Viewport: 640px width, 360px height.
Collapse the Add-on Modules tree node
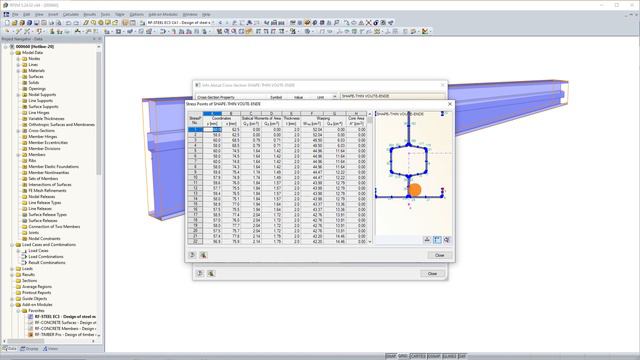click(x=12, y=304)
